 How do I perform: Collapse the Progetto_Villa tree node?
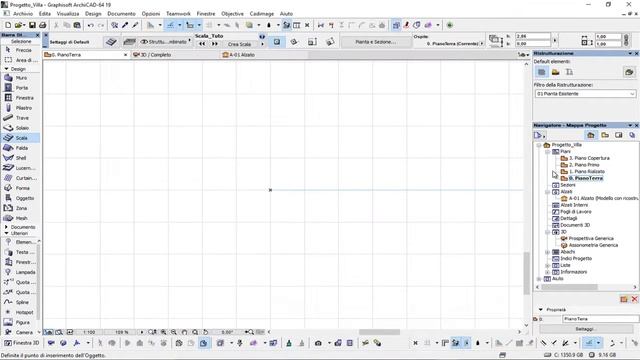tap(539, 145)
